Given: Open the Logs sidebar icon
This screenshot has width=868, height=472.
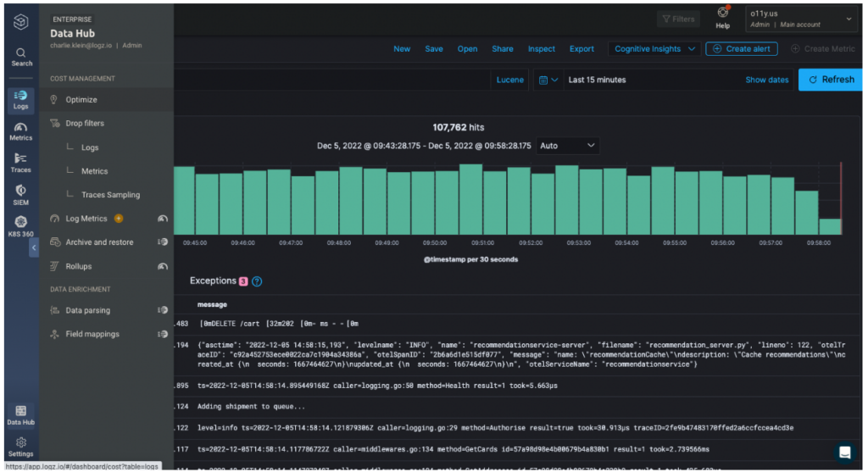Looking at the screenshot, I should point(21,100).
